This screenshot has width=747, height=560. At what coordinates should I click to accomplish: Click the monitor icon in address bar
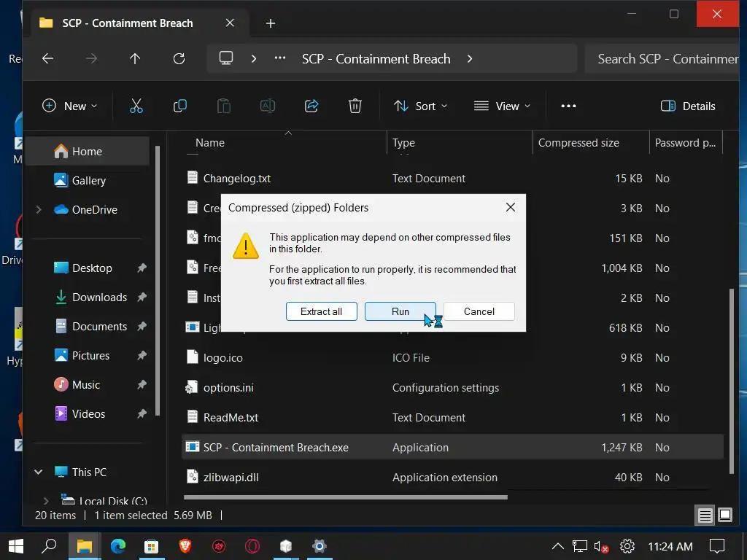point(226,58)
